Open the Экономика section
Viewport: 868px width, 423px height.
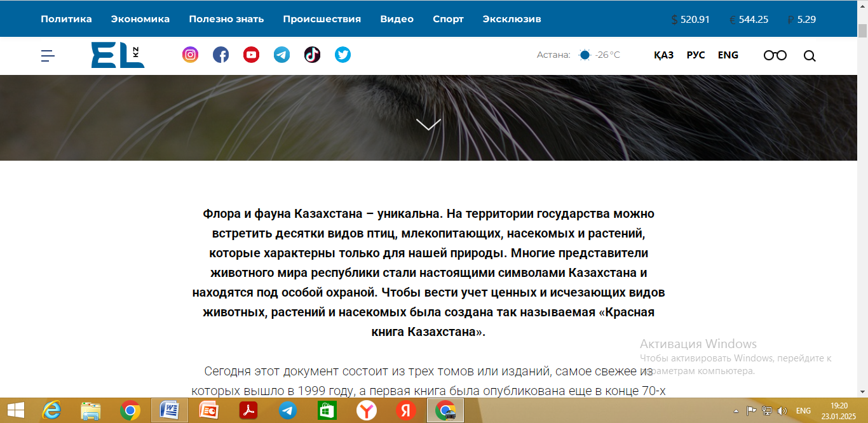pyautogui.click(x=140, y=19)
